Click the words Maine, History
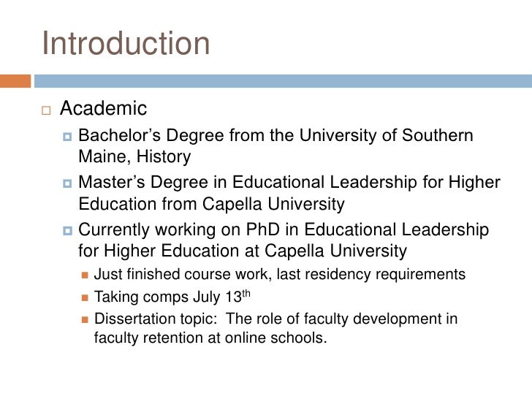 click(134, 156)
